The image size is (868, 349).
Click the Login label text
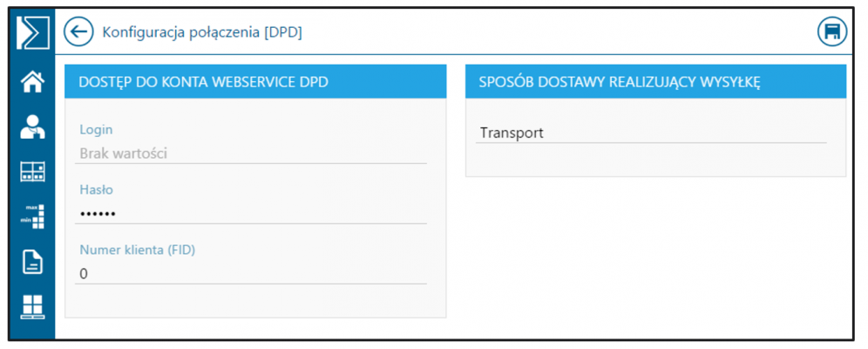[96, 130]
